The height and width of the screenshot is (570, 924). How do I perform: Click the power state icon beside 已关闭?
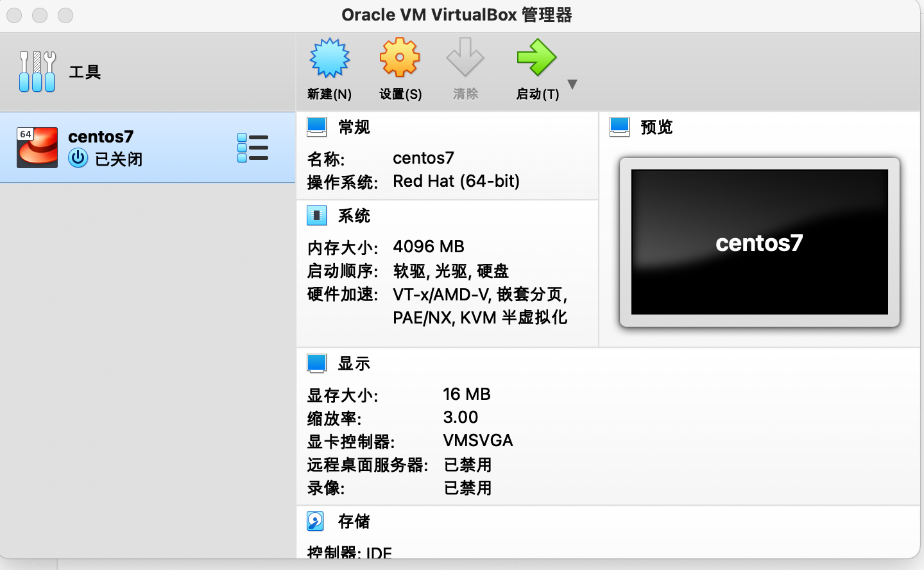click(x=78, y=158)
